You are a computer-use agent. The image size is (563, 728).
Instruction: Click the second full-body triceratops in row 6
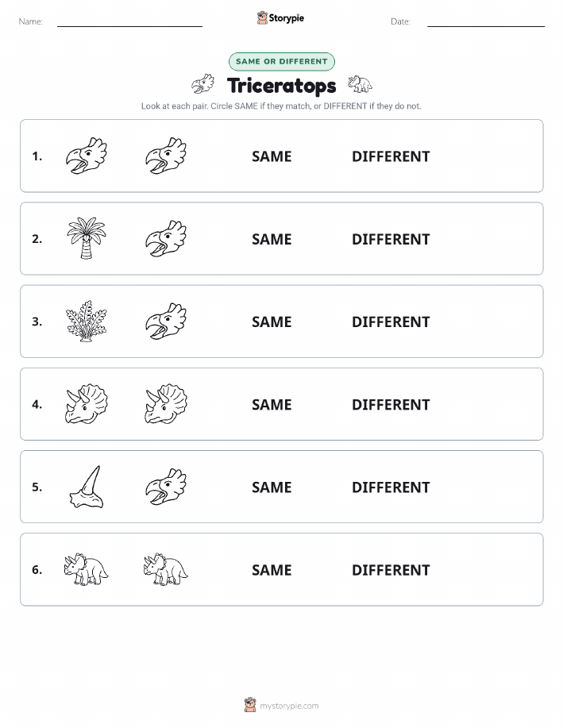pos(166,569)
